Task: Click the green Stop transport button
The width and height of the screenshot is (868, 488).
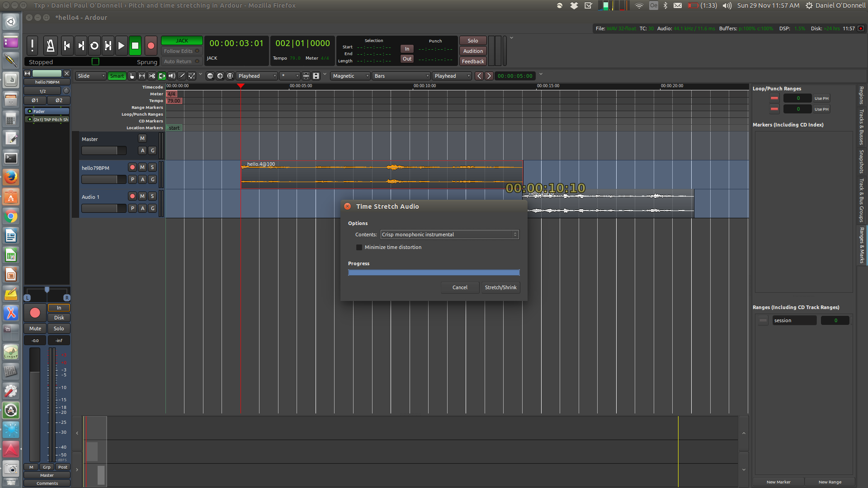Action: [135, 45]
